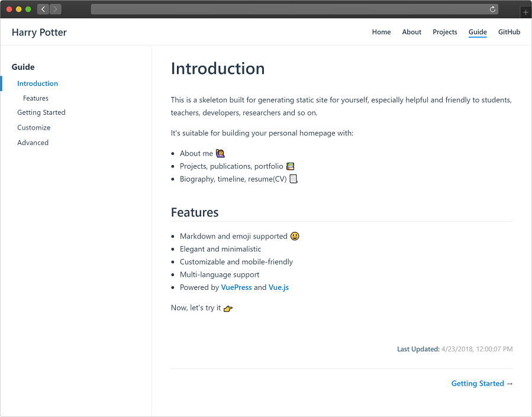This screenshot has width=532, height=417.
Task: Go to next page Getting Started →
Action: tap(482, 383)
